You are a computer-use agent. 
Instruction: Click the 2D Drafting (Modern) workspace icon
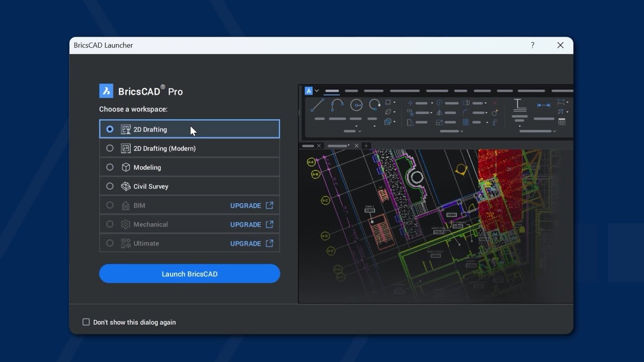[x=126, y=148]
